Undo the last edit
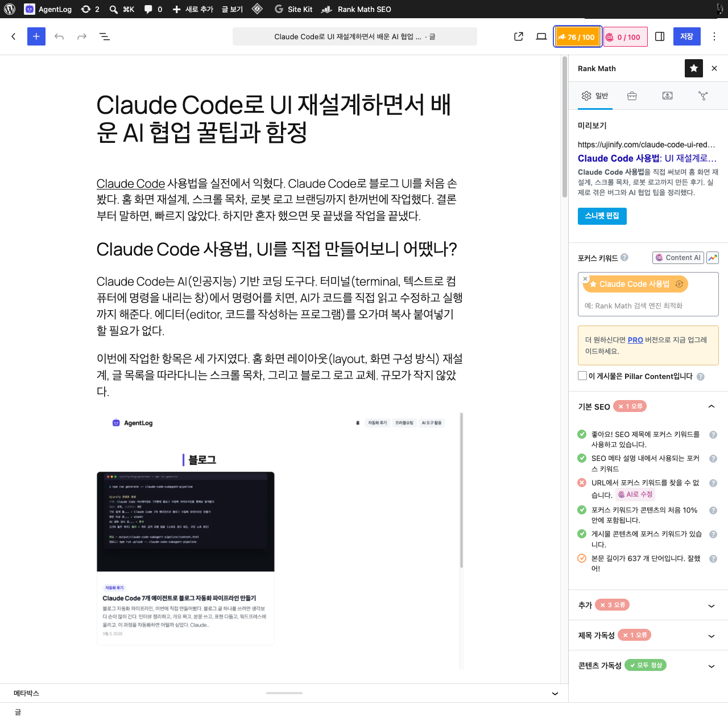The height and width of the screenshot is (721, 728). [x=59, y=36]
